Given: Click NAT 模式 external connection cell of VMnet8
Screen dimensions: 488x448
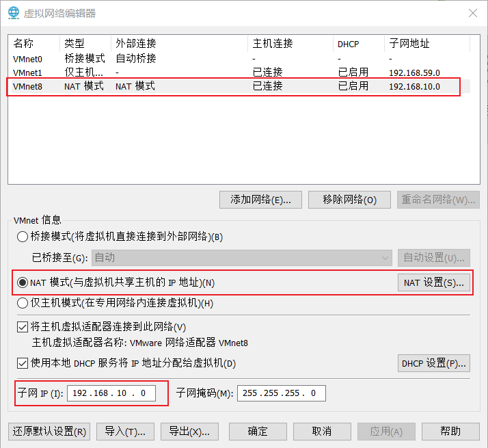Looking at the screenshot, I should click(x=135, y=86).
